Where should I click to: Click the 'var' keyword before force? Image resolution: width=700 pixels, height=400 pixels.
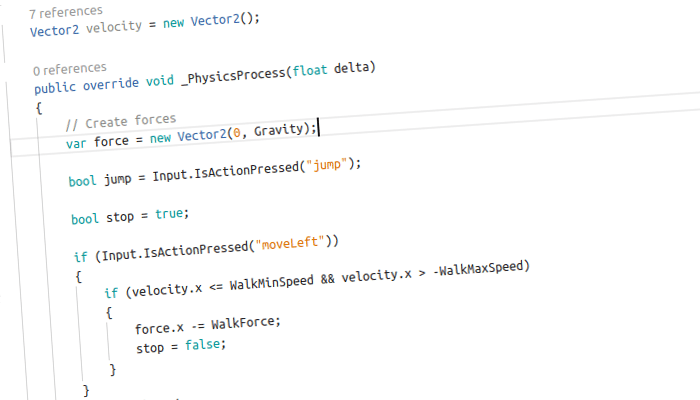pos(76,144)
